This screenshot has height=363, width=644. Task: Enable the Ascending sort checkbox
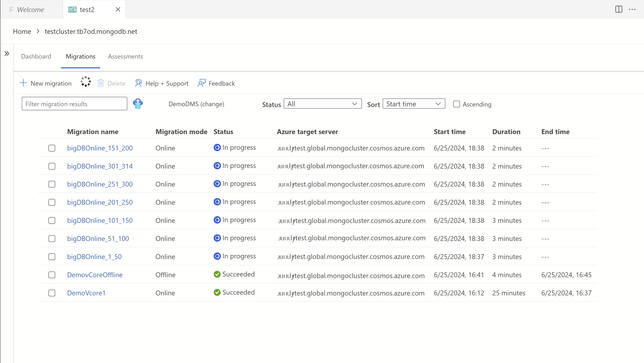[x=456, y=104]
